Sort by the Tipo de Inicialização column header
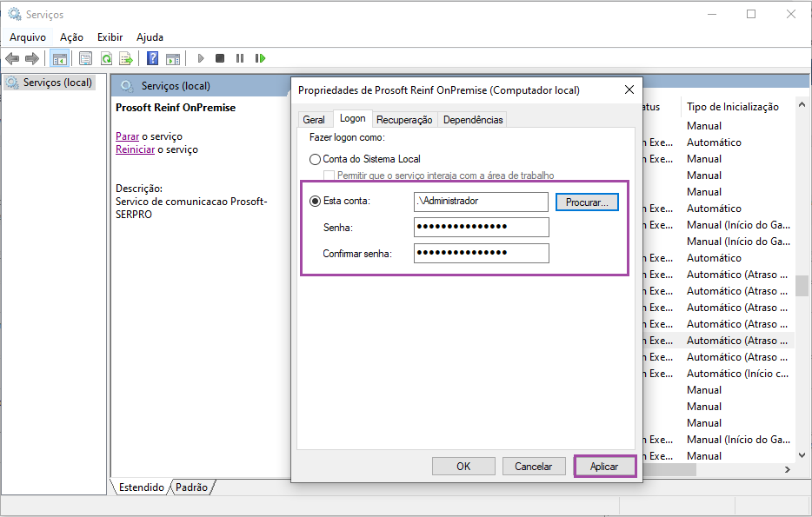 pos(733,107)
